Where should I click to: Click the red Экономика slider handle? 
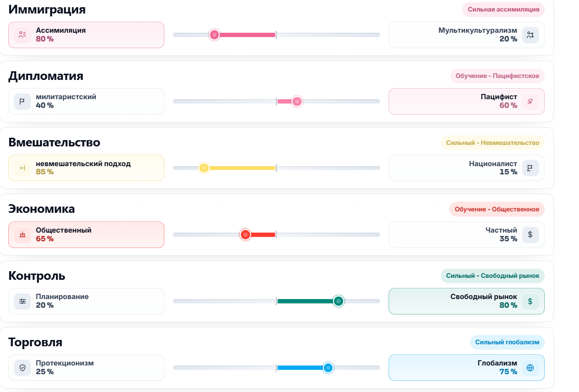coord(245,235)
